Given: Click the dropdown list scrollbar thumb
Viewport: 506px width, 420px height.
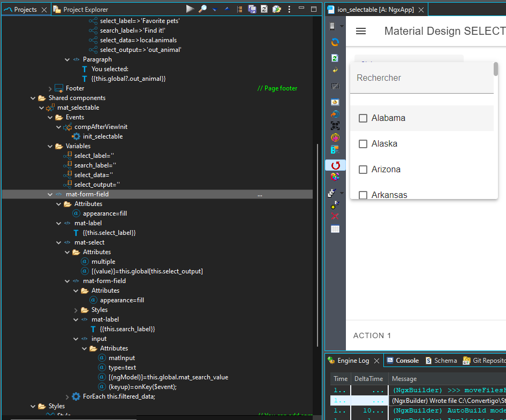Looking at the screenshot, I should point(496,69).
